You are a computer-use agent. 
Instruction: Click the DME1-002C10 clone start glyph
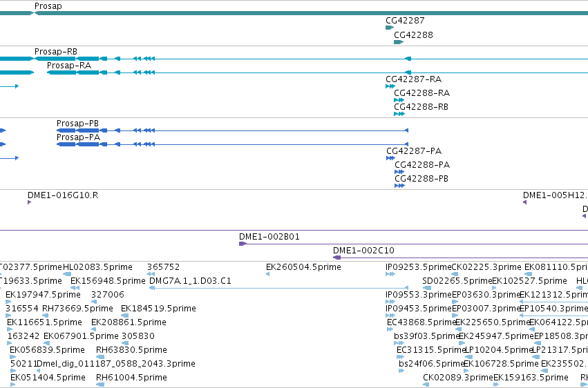336,258
